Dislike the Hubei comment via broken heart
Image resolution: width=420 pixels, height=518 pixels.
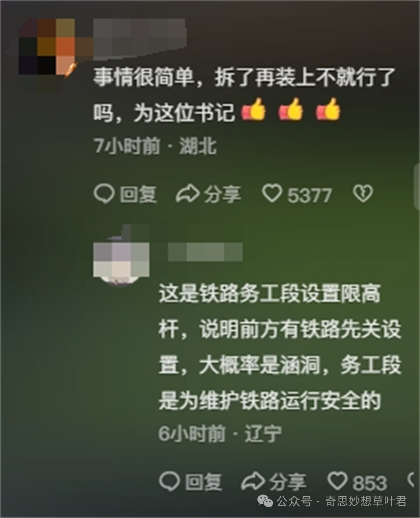coord(363,194)
